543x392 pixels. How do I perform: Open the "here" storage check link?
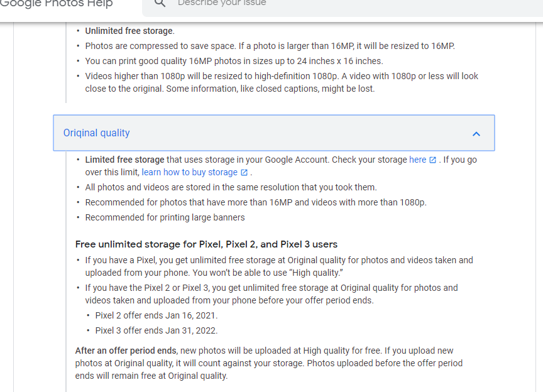[x=418, y=160]
